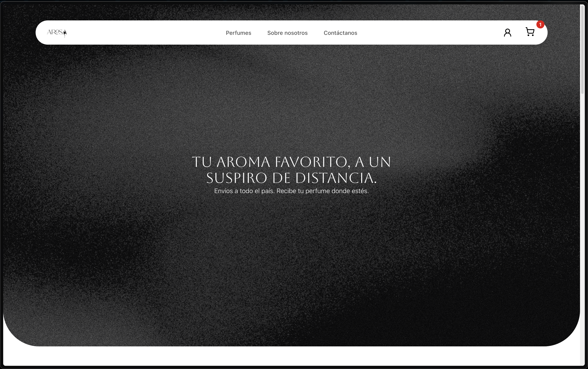Go to Sobre nosotros page
The width and height of the screenshot is (588, 369).
pos(287,33)
